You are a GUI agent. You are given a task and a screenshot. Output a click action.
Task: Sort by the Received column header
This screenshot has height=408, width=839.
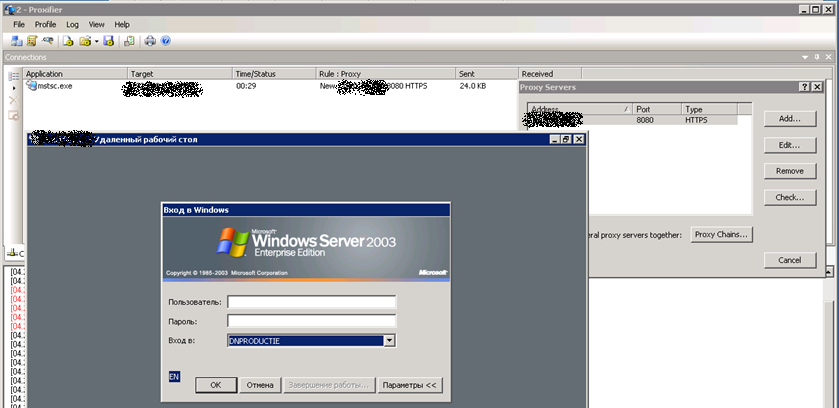550,74
